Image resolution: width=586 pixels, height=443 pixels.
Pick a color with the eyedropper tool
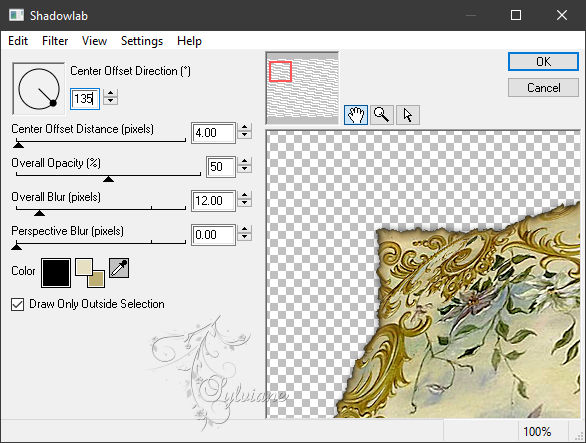point(119,268)
